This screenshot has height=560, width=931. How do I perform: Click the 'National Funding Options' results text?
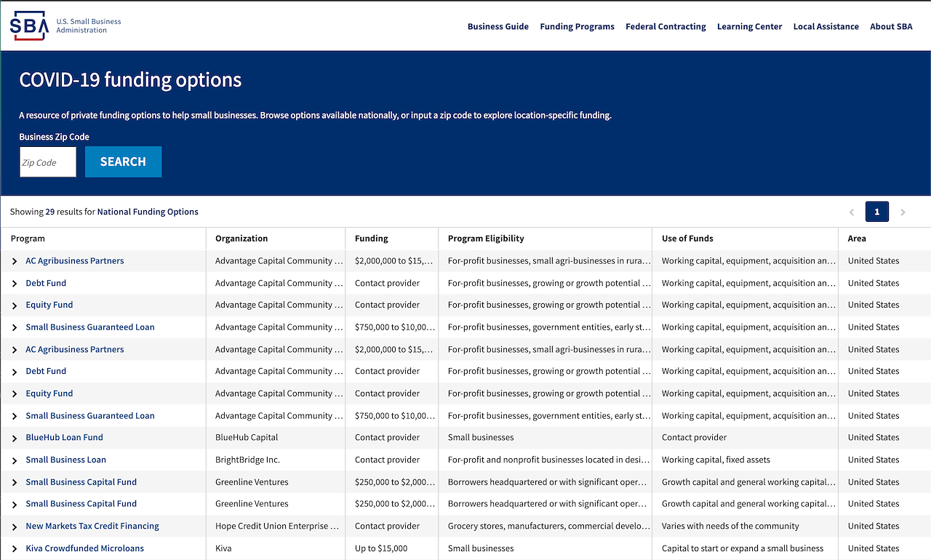[x=148, y=212]
